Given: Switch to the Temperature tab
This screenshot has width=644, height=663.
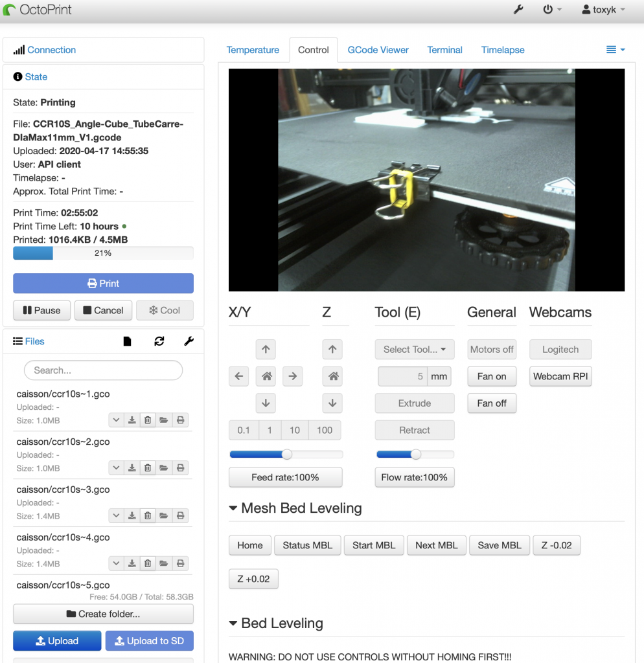Looking at the screenshot, I should point(253,50).
